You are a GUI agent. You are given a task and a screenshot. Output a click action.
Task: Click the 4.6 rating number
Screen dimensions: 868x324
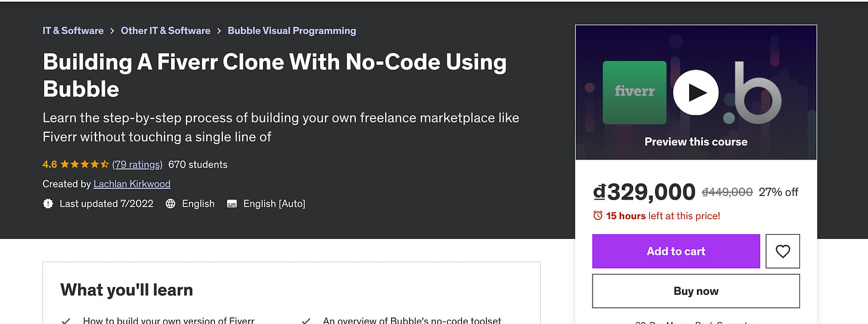pyautogui.click(x=50, y=164)
